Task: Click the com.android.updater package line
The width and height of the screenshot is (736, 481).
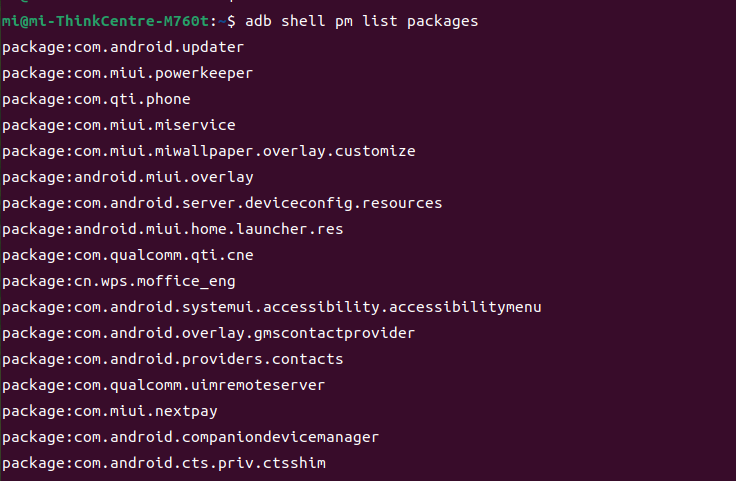Action: [123, 47]
